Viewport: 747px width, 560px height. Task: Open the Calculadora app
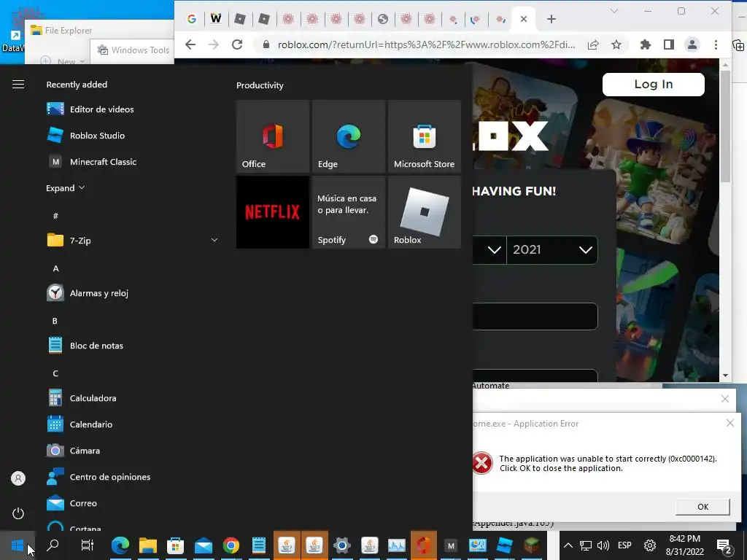[x=132, y=398]
